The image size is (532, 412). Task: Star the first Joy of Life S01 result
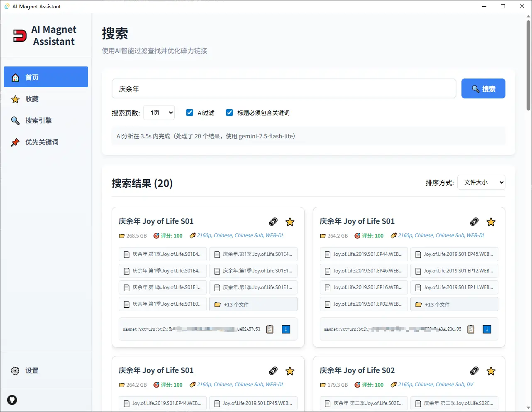[290, 221]
